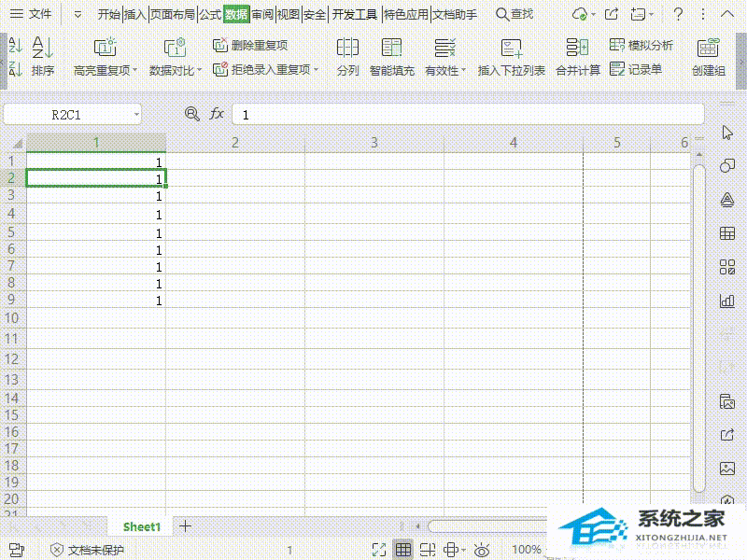Select column header 3
747x560 pixels.
tap(374, 143)
